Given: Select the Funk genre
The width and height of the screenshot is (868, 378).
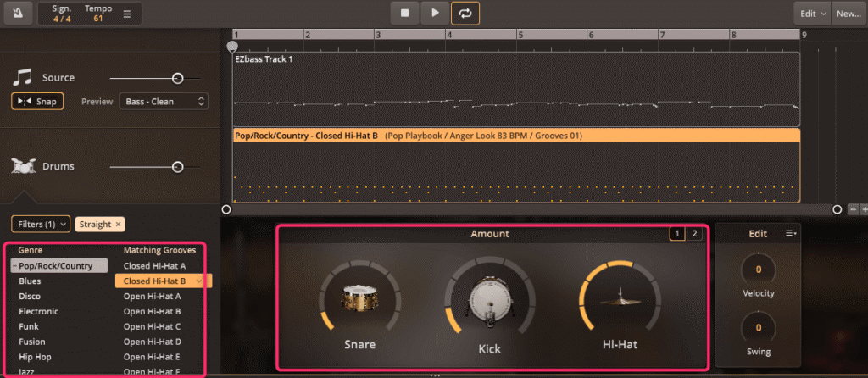Looking at the screenshot, I should [x=28, y=326].
